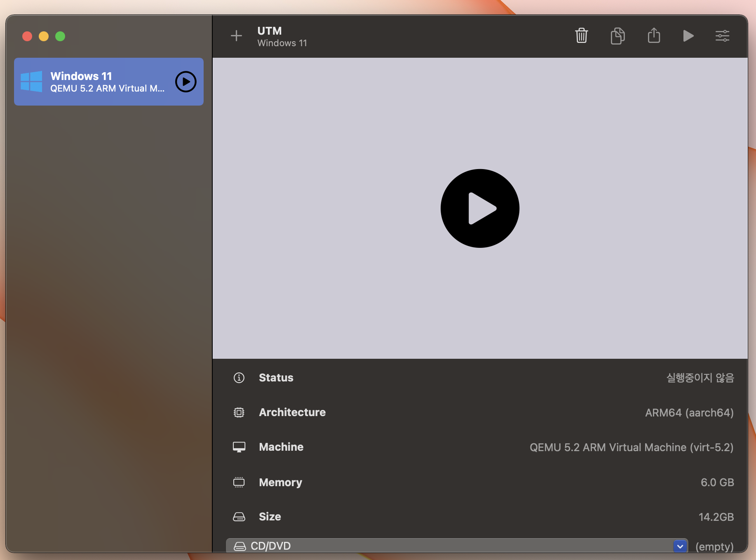Zoom the UTM window with green button

(x=60, y=36)
